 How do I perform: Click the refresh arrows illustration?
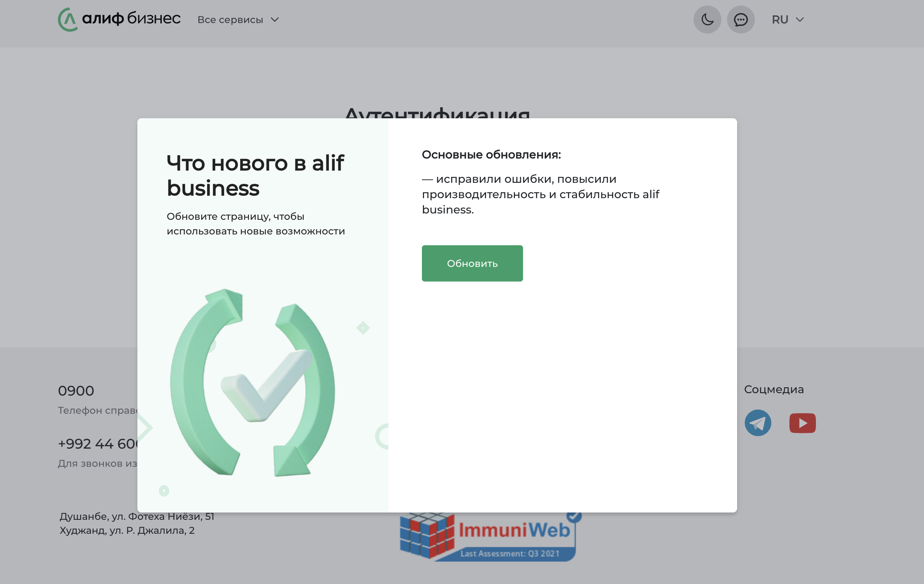pyautogui.click(x=252, y=383)
